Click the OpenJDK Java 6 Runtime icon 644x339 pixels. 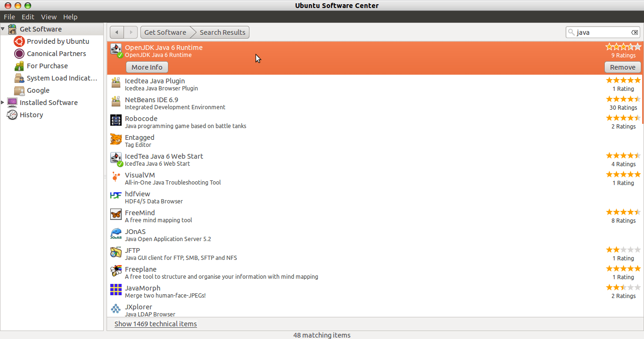tap(116, 51)
